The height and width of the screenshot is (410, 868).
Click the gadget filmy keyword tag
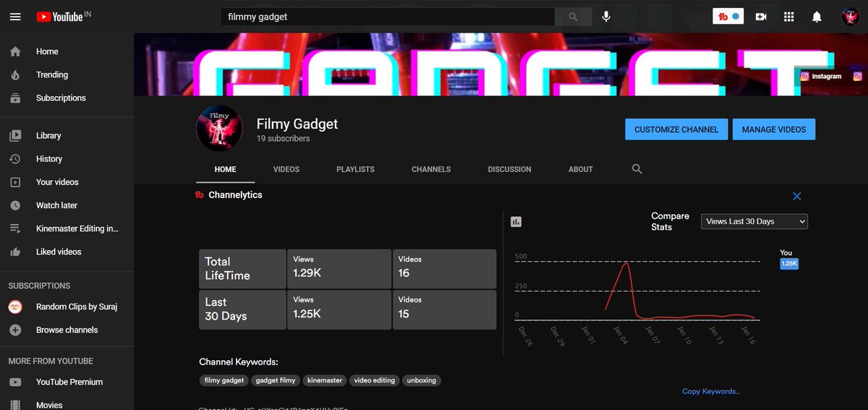pyautogui.click(x=276, y=380)
